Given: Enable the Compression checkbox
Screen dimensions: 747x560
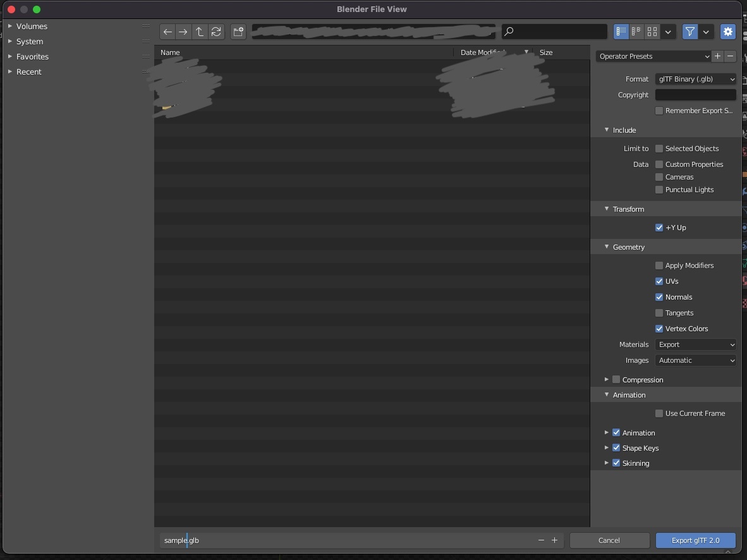Looking at the screenshot, I should pos(616,380).
